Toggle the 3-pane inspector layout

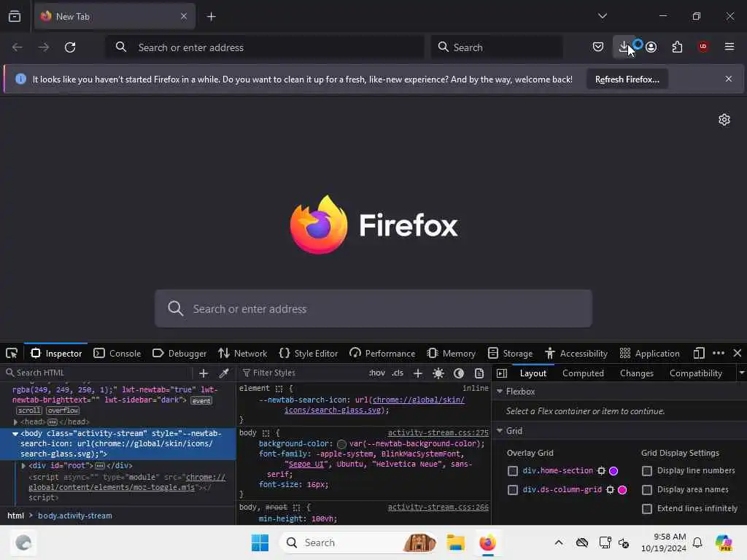point(502,373)
